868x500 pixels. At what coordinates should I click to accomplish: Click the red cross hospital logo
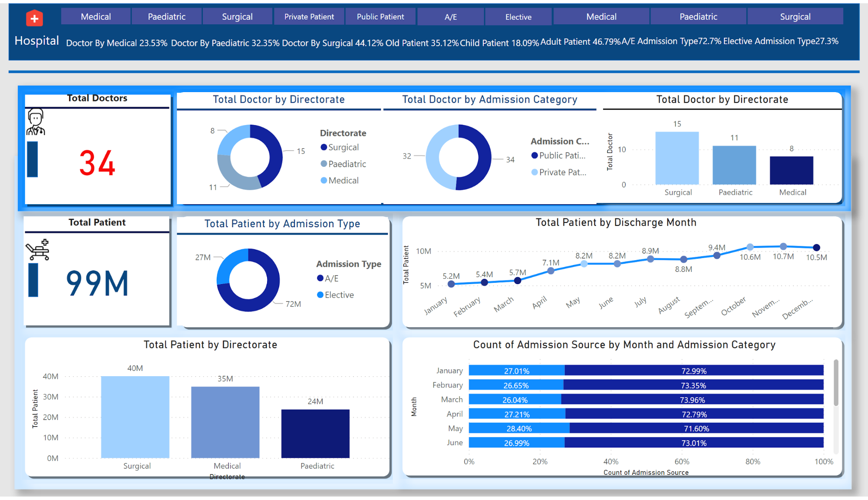[x=34, y=18]
